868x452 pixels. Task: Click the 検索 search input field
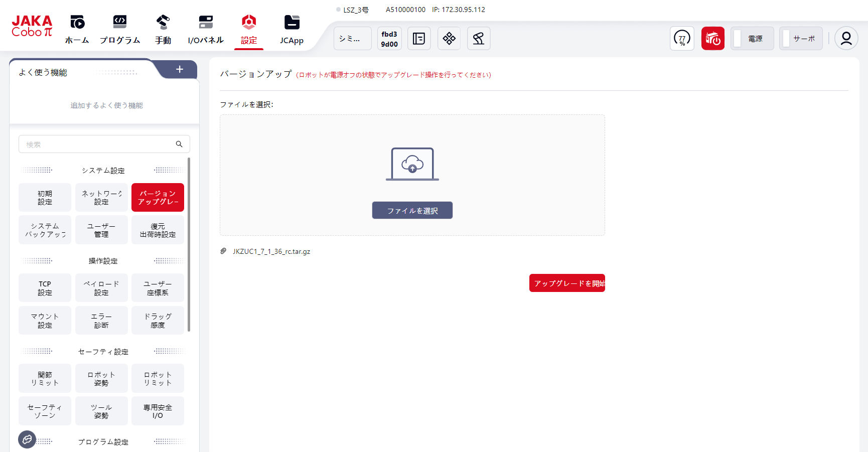coord(98,144)
